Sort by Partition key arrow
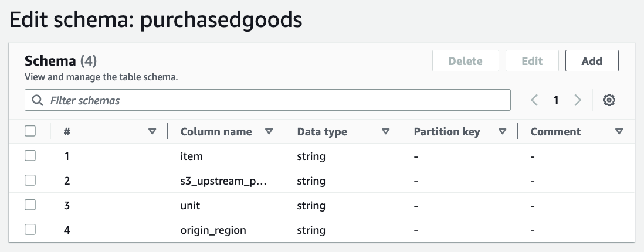This screenshot has width=644, height=252. coord(502,132)
